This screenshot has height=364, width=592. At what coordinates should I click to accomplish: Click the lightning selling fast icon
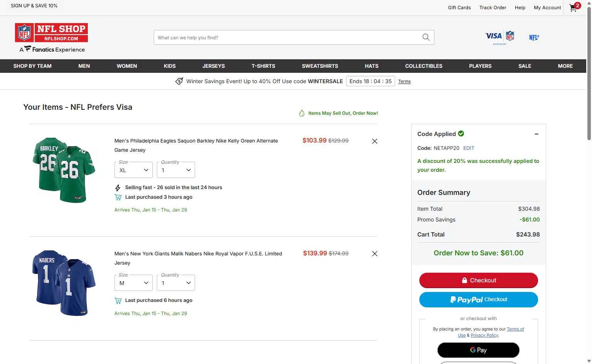[118, 188]
